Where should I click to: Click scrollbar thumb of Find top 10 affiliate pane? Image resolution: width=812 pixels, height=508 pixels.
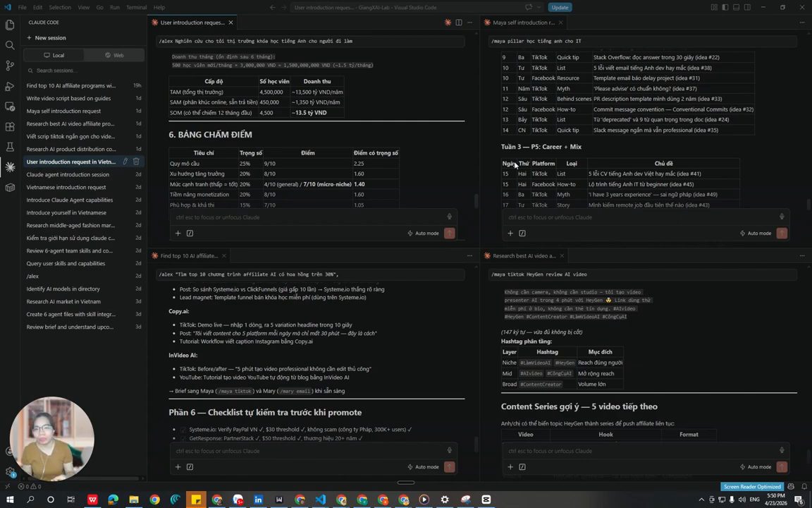coord(476,445)
